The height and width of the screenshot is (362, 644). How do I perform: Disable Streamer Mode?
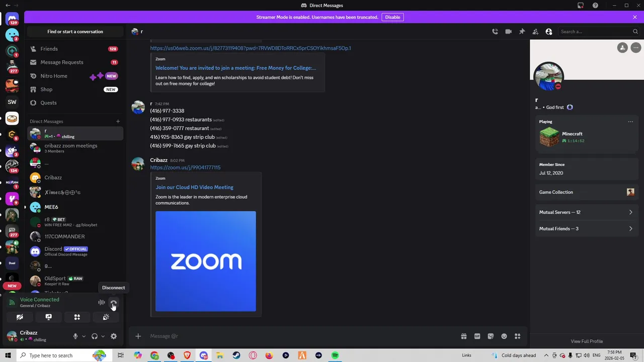click(392, 17)
